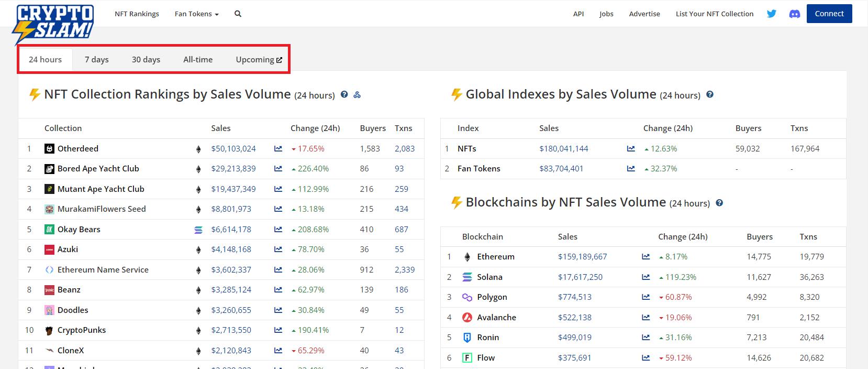Open sales chart icon for CryptoPunks
Screen dimensions: 868x369
(278, 330)
